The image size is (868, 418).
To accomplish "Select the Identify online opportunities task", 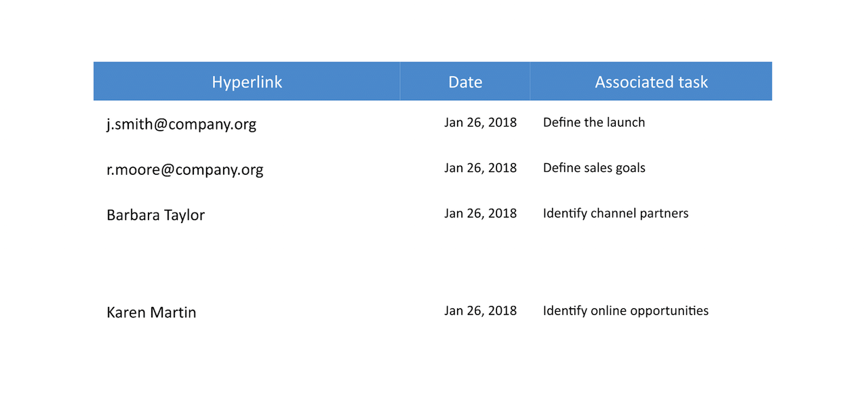I will (626, 311).
